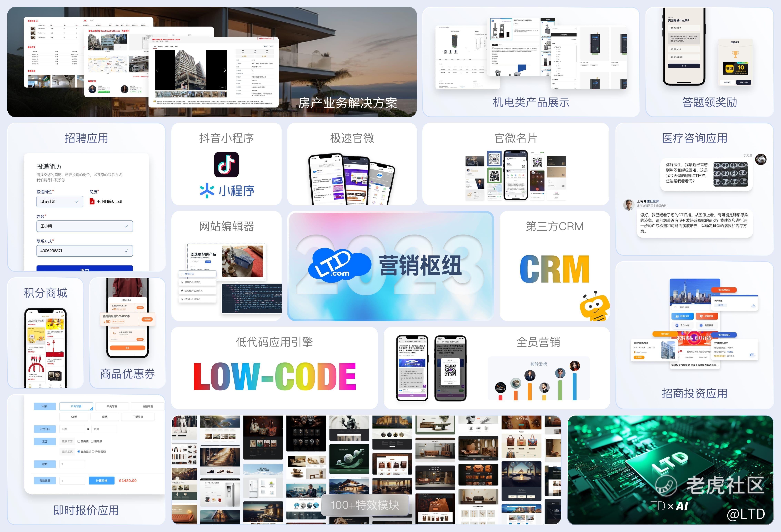781x532 pixels.
Task: Select the 户内写真 material option
Action: 112,406
